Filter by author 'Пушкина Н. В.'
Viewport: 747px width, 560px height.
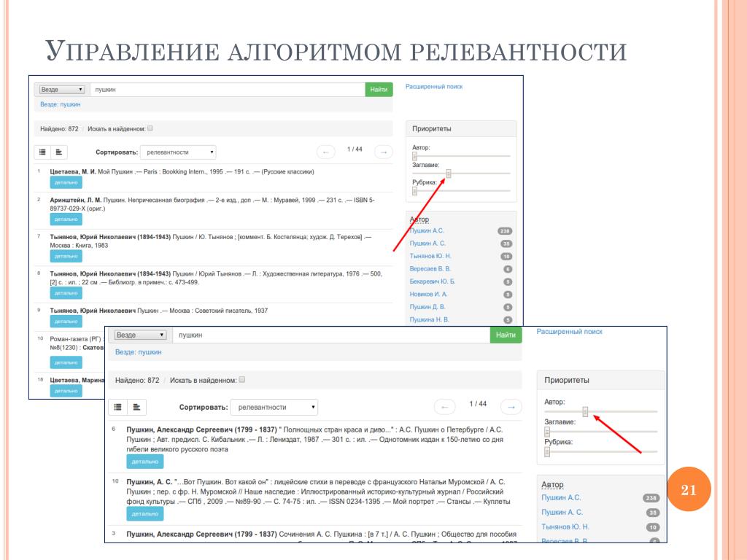pyautogui.click(x=429, y=319)
